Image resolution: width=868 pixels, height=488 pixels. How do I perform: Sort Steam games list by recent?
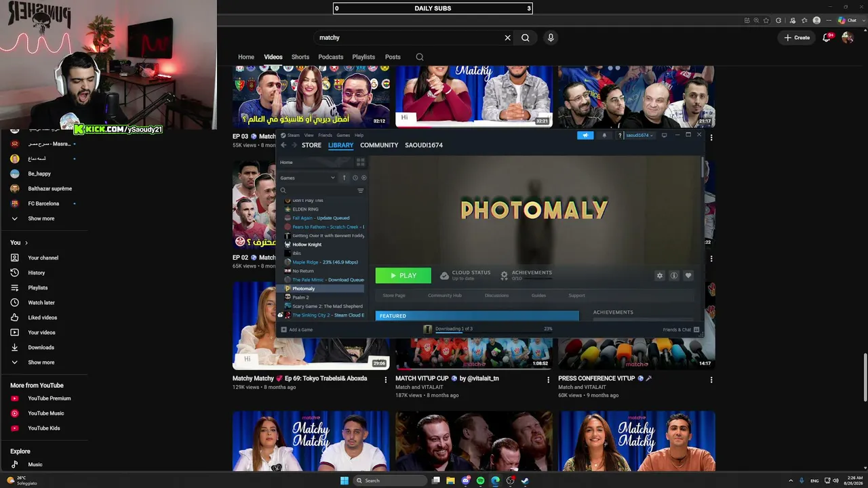click(x=355, y=178)
